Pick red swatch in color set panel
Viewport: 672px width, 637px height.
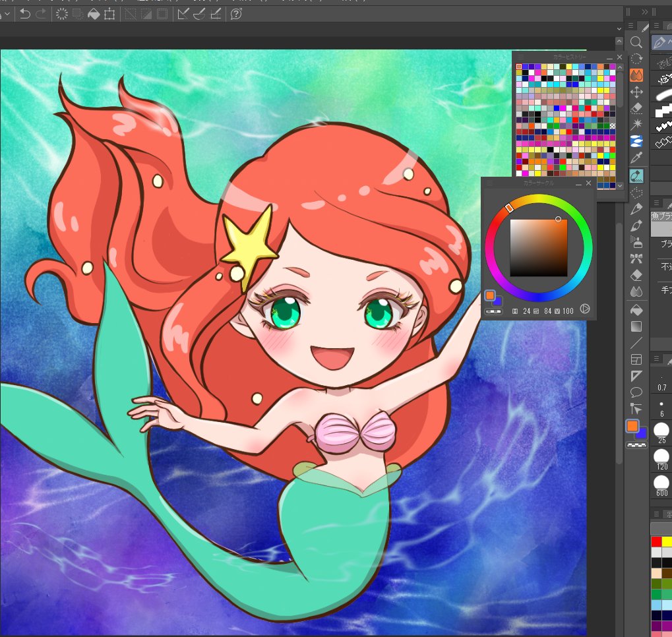(x=656, y=542)
